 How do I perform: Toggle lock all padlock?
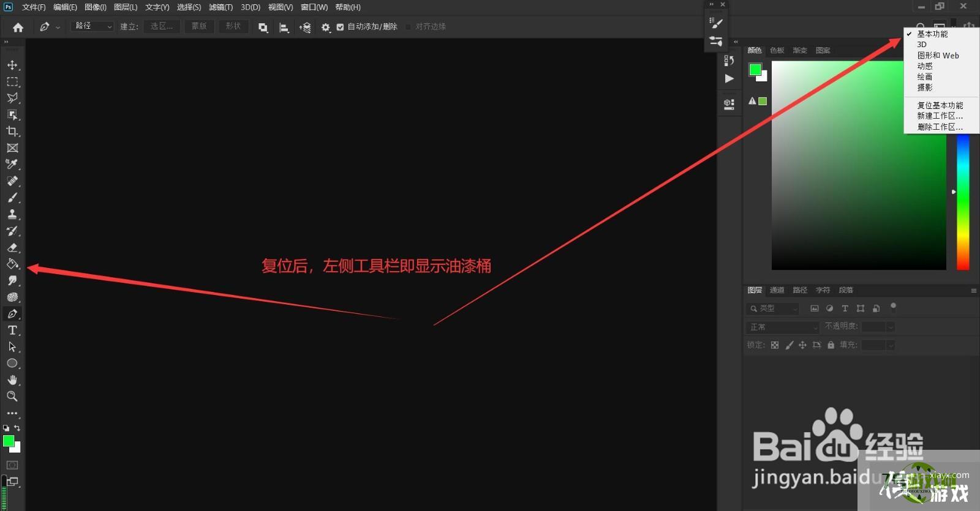click(x=831, y=345)
